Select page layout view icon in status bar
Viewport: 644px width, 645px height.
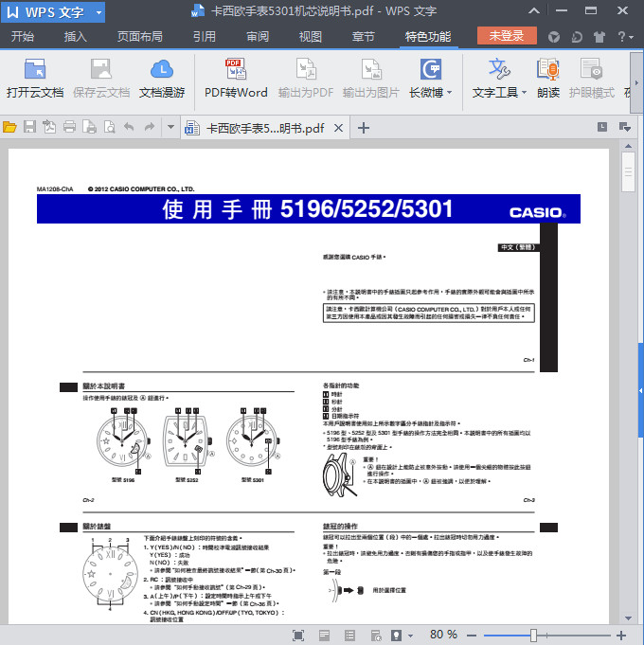[x=324, y=636]
